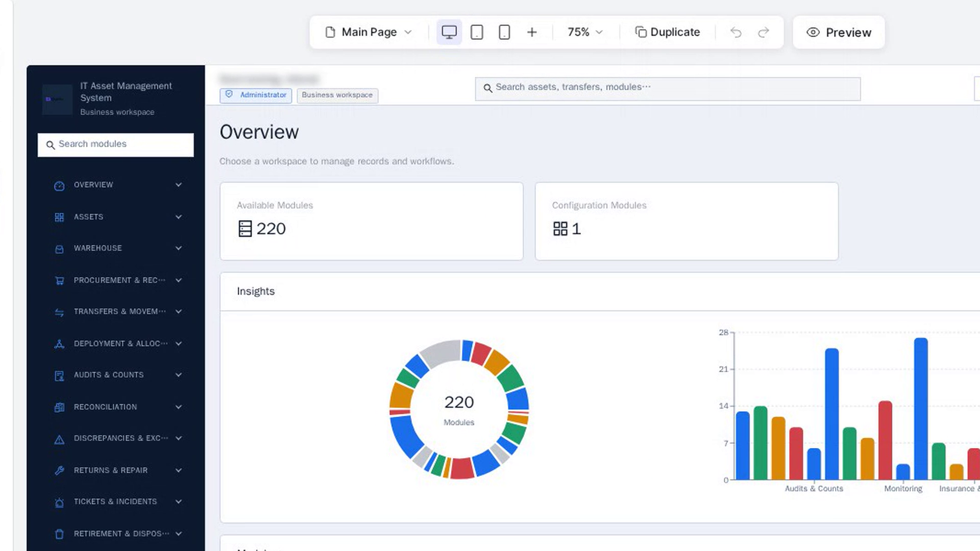Open the Main Page dropdown

[369, 32]
